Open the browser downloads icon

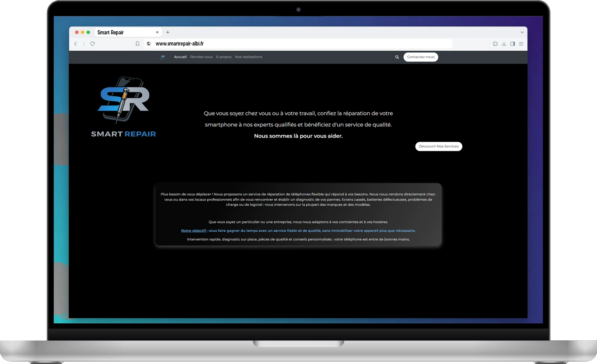coord(504,44)
